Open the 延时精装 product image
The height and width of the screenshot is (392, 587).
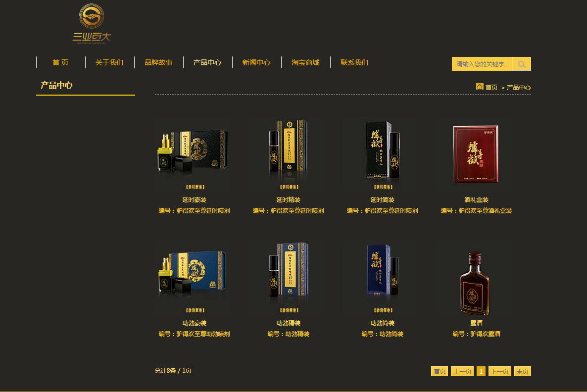(x=288, y=153)
